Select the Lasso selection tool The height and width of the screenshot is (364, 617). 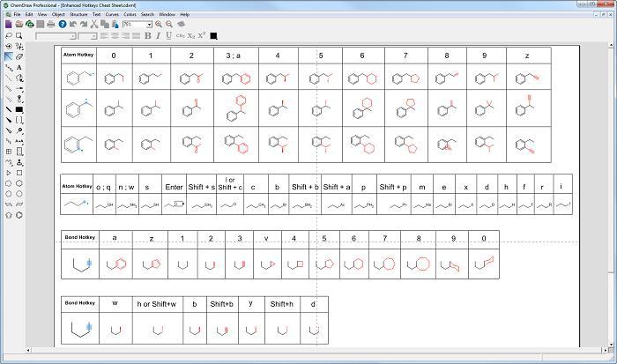(8, 36)
